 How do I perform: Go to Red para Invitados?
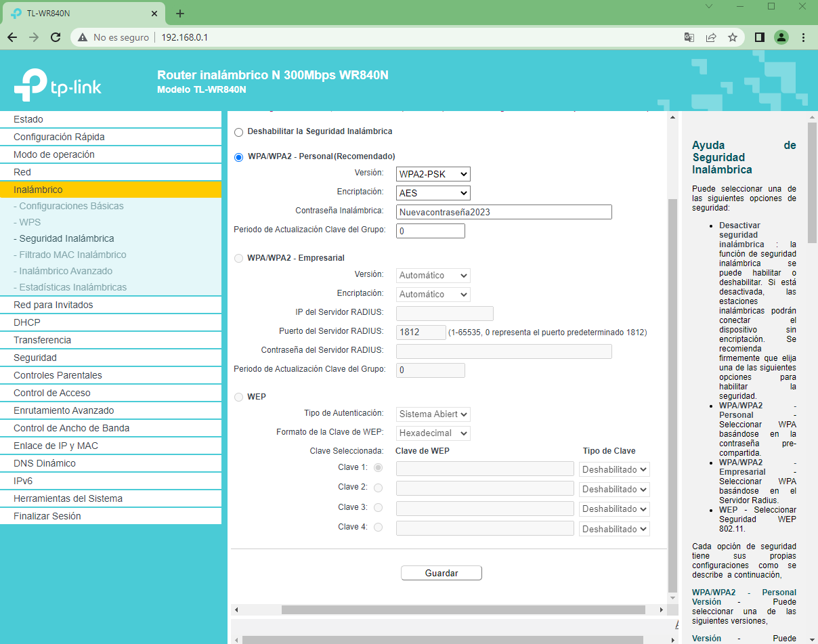tap(53, 305)
